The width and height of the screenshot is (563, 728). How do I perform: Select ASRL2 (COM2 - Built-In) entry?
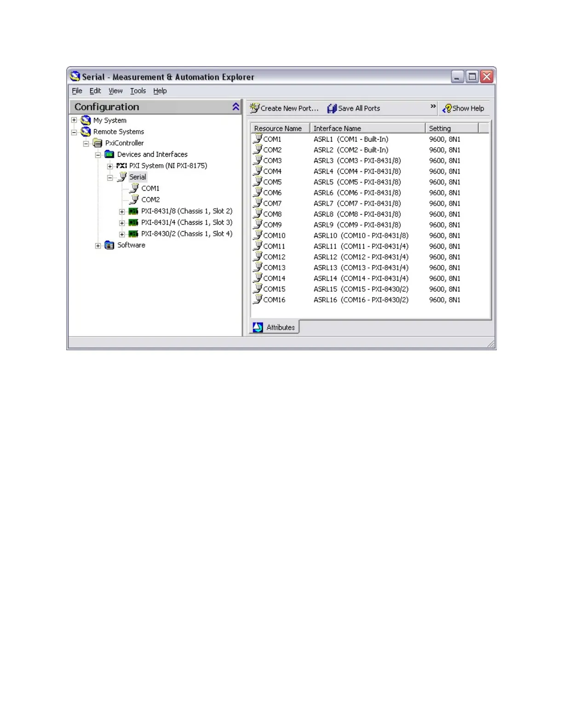click(351, 150)
